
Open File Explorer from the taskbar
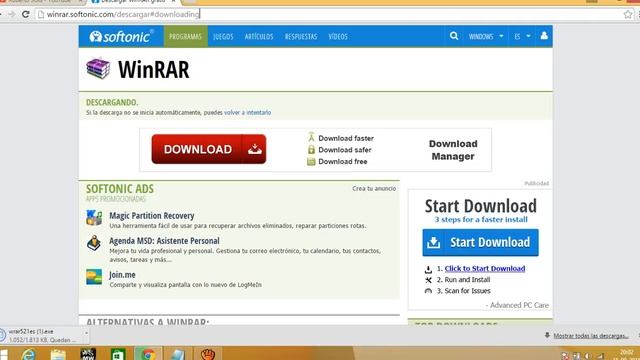[58, 354]
